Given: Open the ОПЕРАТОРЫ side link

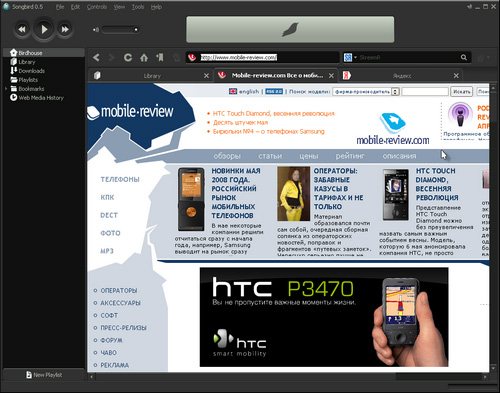Looking at the screenshot, I should click(x=119, y=290).
